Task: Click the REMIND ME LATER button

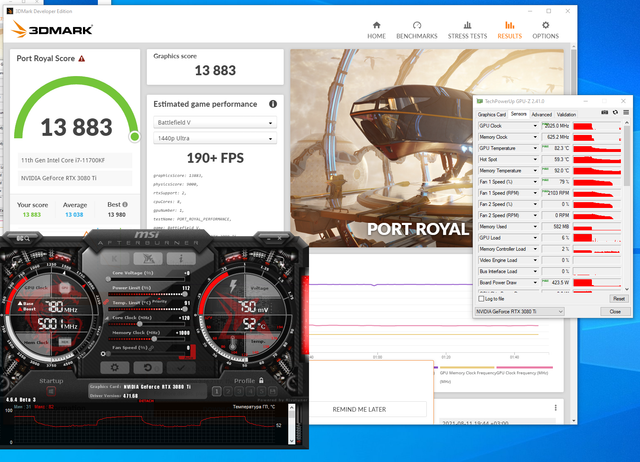Action: coord(359,409)
